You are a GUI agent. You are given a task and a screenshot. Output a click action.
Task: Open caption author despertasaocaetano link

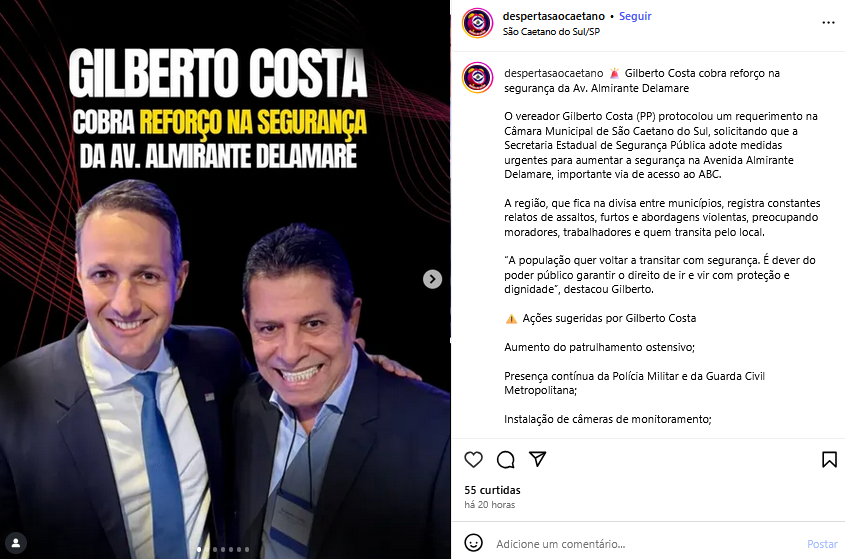pos(553,73)
